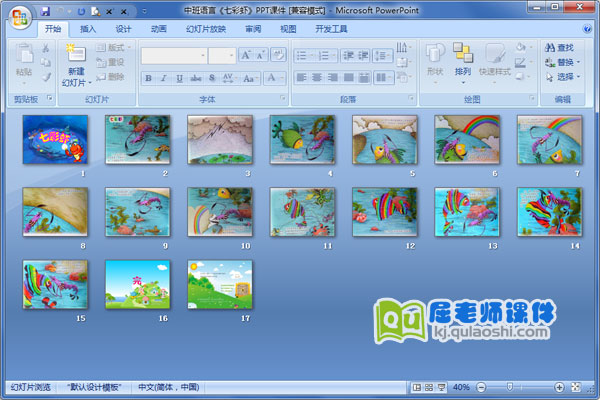Switch to the 插入 Insert tab

tap(88, 29)
